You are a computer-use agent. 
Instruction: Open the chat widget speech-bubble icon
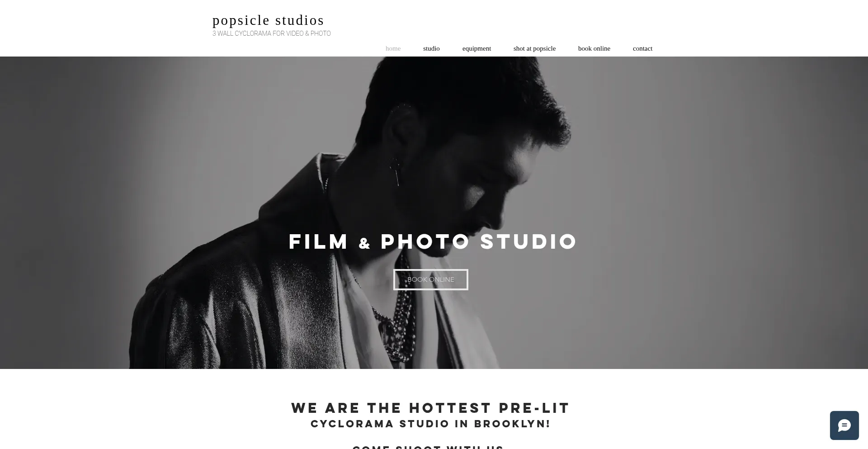(x=844, y=425)
